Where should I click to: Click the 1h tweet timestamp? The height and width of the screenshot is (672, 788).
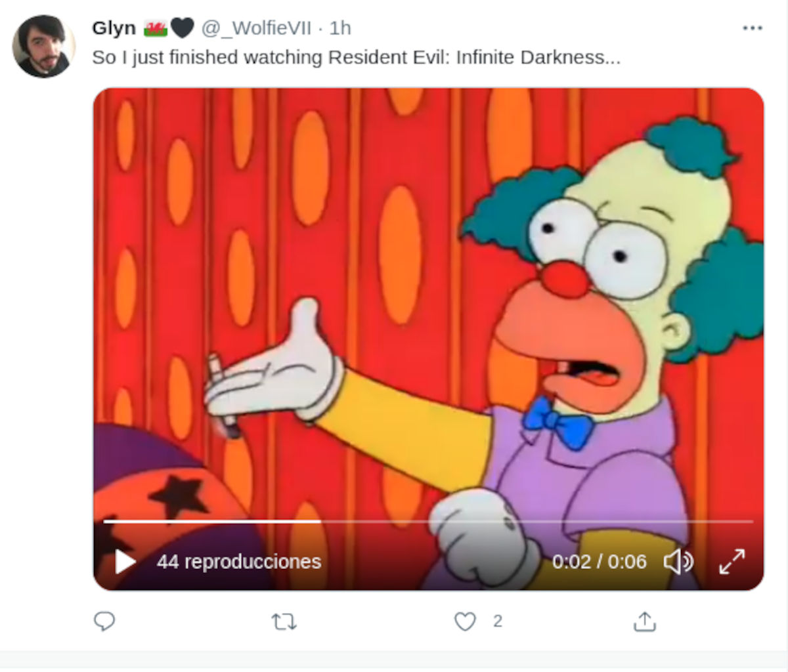click(340, 28)
